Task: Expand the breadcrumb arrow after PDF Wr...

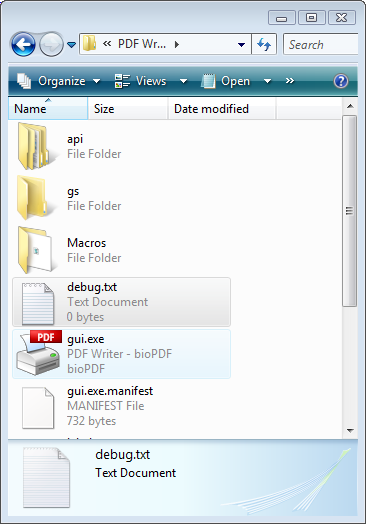Action: [x=177, y=44]
